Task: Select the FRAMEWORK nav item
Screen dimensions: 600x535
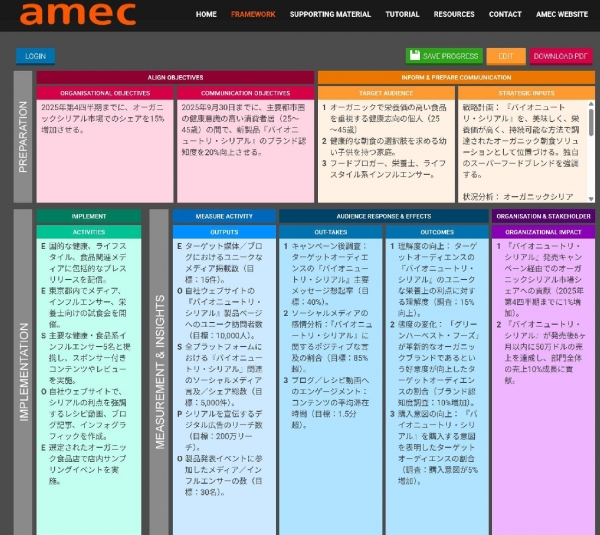Action: [253, 14]
